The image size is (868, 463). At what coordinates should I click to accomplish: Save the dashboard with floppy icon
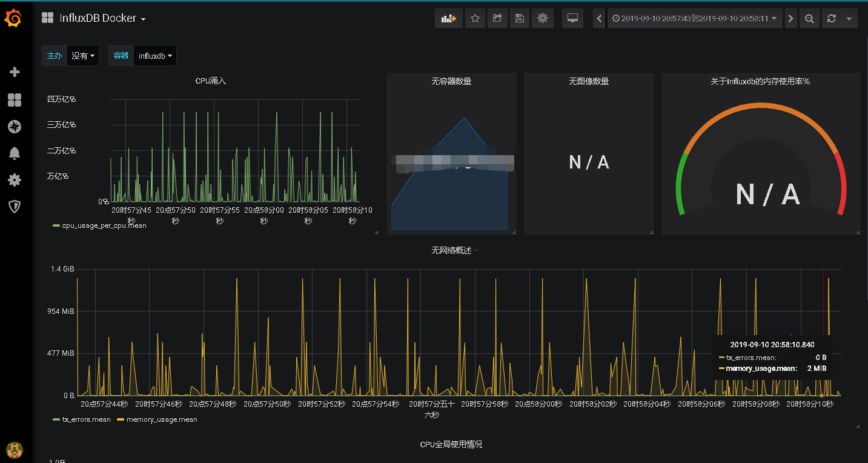pos(519,18)
